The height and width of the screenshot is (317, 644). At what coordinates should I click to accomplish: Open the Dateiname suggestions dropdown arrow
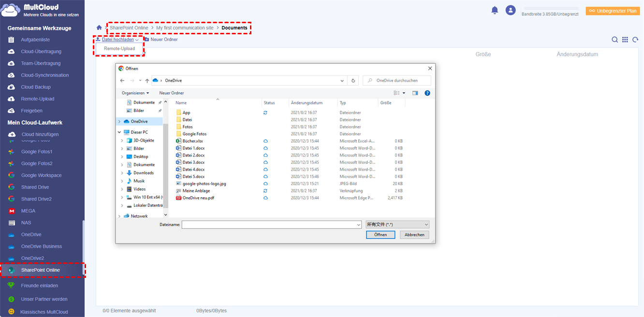[358, 225]
